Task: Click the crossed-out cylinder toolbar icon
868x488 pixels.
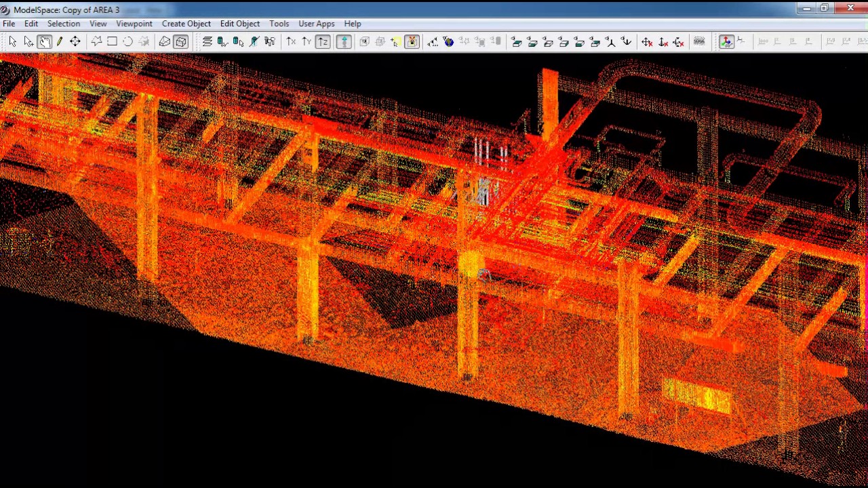Action: (254, 42)
